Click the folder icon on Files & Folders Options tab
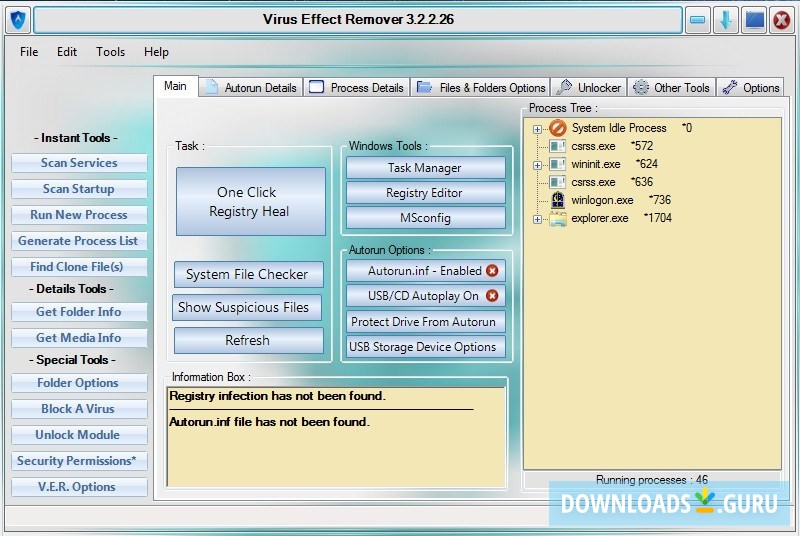The image size is (800, 536). [x=424, y=87]
